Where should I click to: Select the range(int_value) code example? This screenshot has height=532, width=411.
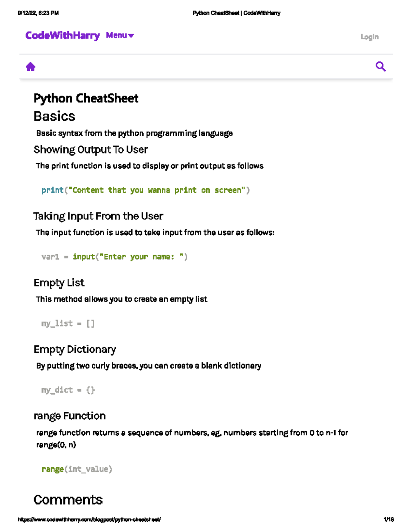tap(77, 469)
